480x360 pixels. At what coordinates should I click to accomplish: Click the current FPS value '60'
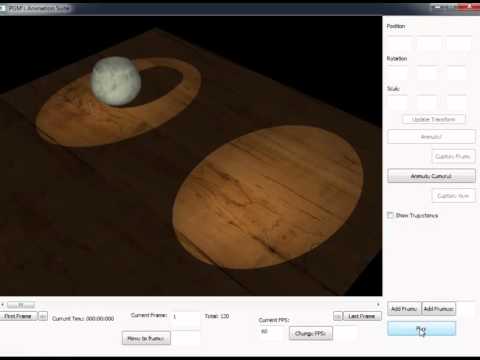(x=264, y=331)
